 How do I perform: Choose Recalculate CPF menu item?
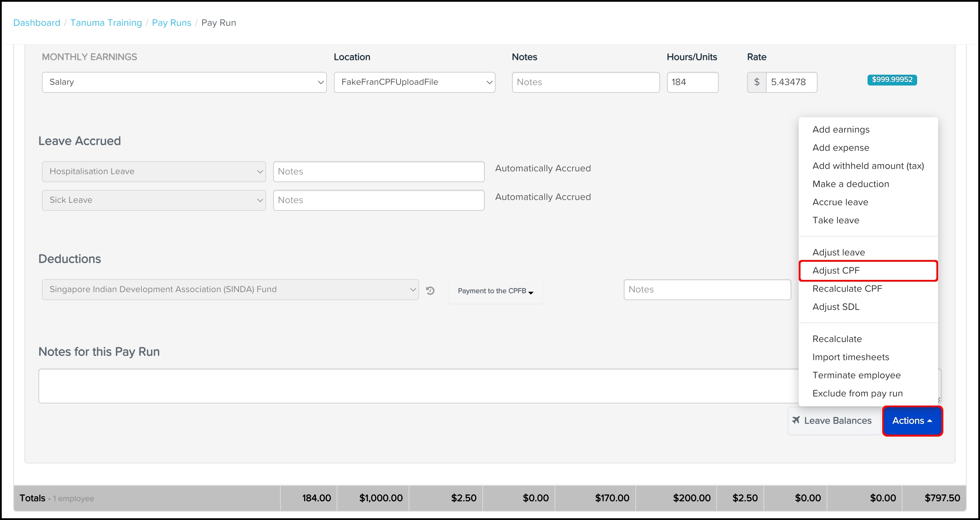click(847, 289)
